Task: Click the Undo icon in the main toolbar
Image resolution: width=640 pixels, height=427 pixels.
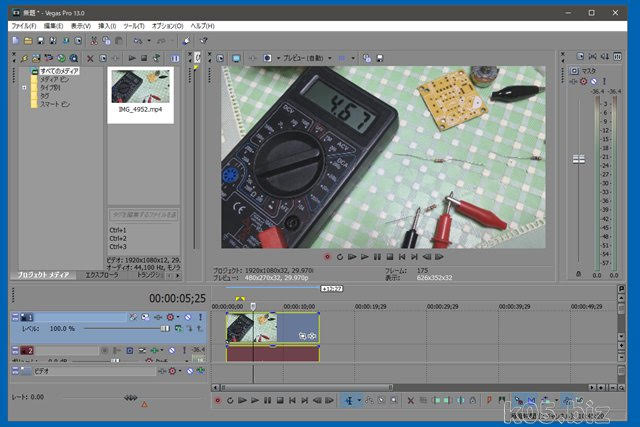Action: (x=138, y=41)
